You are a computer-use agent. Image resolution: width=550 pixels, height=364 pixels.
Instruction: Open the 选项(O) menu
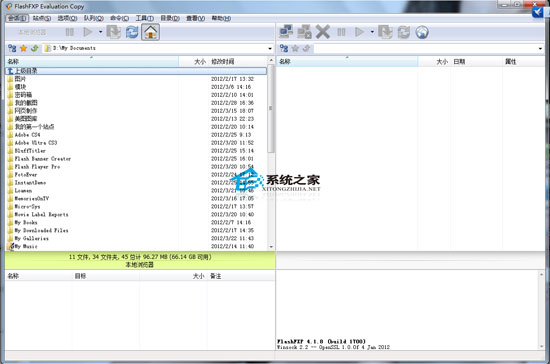67,18
